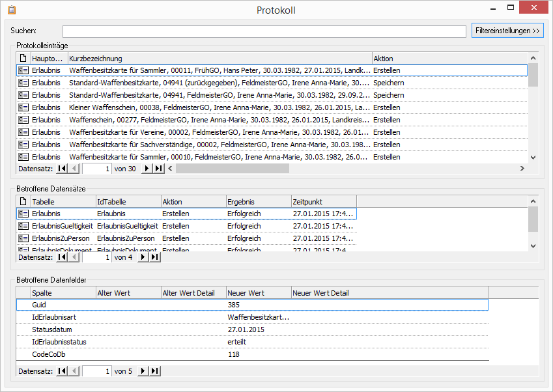The width and height of the screenshot is (553, 392).
Task: Go to first record in Betroffene Datenfelder navigator
Action: click(62, 371)
